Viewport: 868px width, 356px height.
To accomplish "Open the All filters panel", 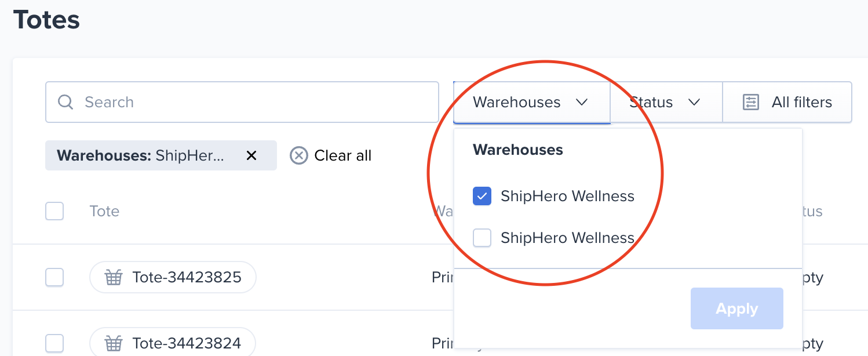I will [787, 103].
